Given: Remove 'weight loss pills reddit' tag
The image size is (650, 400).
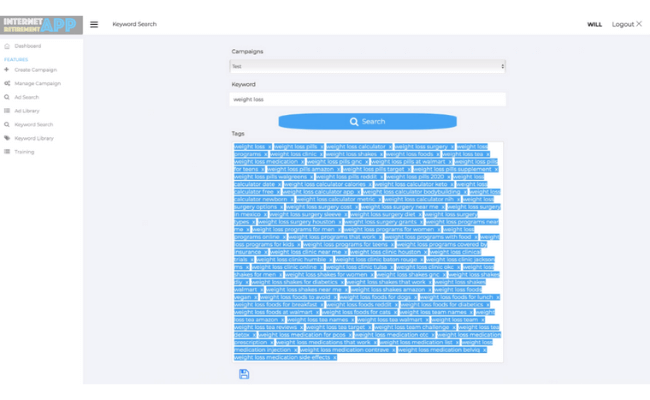Looking at the screenshot, I should (x=382, y=177).
